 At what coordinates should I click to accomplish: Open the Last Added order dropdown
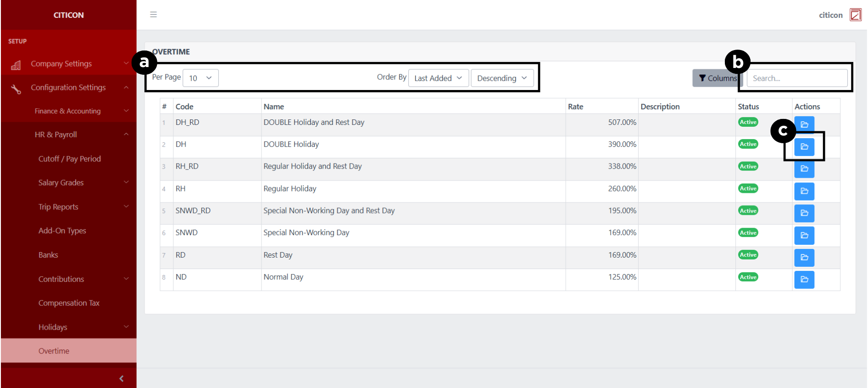(x=438, y=78)
